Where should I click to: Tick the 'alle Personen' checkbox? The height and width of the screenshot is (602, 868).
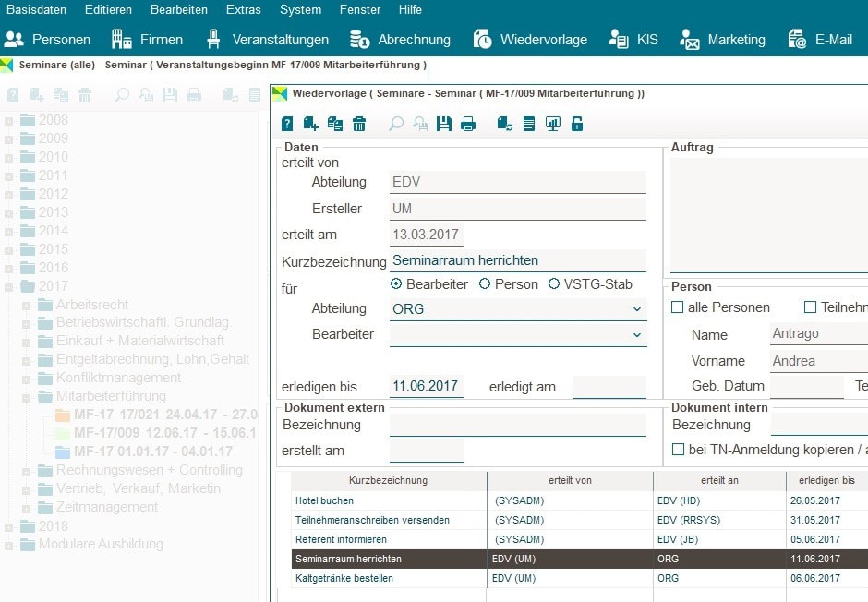click(x=677, y=307)
